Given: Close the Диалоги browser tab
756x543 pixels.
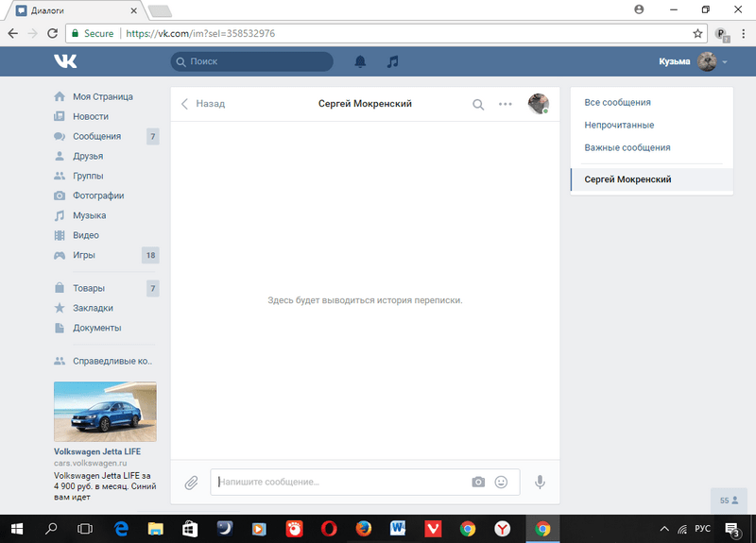Looking at the screenshot, I should pos(133,10).
